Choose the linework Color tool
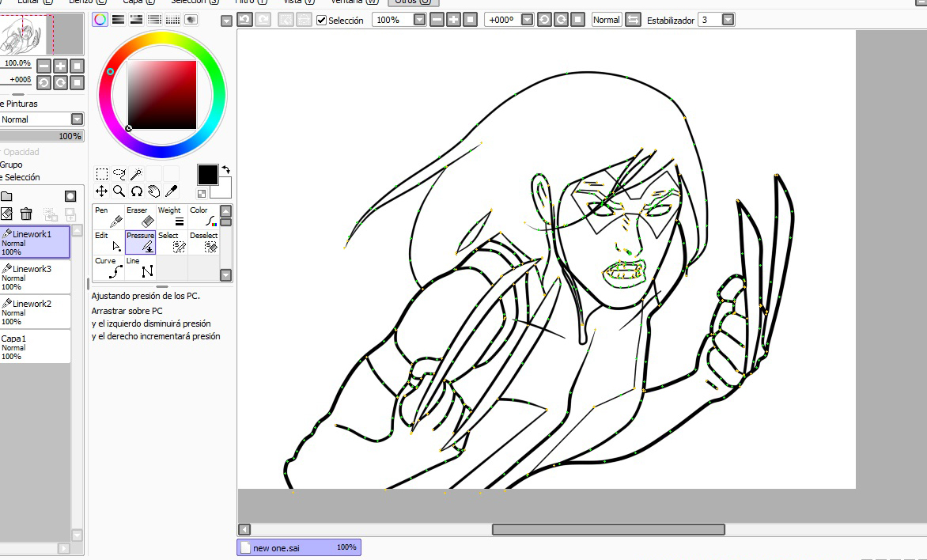This screenshot has height=560, width=927. point(203,217)
